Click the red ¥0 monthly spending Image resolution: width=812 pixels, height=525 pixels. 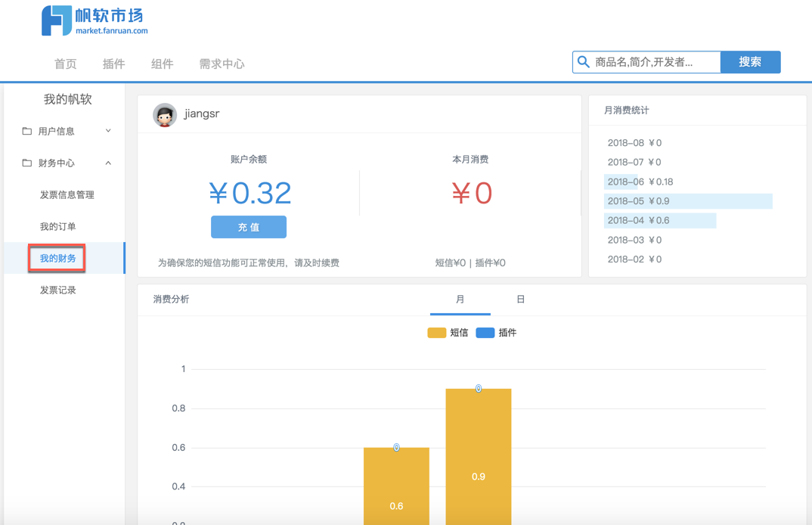[x=471, y=194]
